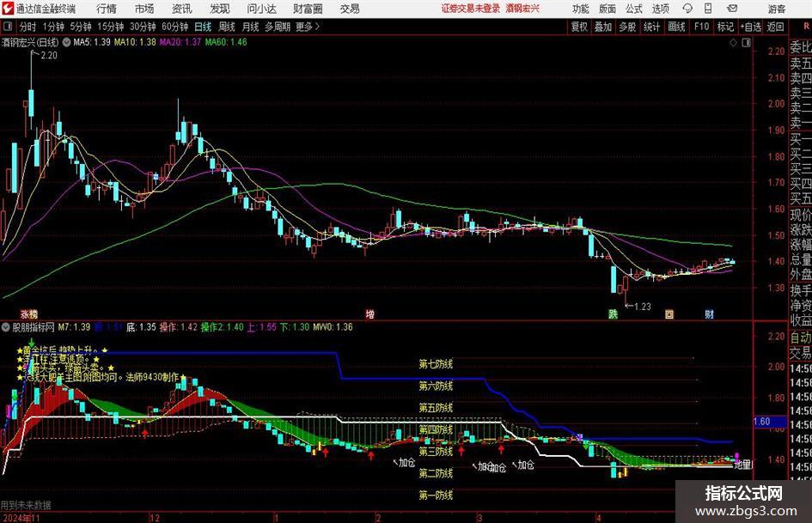The width and height of the screenshot is (812, 523).
Task: Toggle the side panel icon above the price axis
Action: point(746,42)
